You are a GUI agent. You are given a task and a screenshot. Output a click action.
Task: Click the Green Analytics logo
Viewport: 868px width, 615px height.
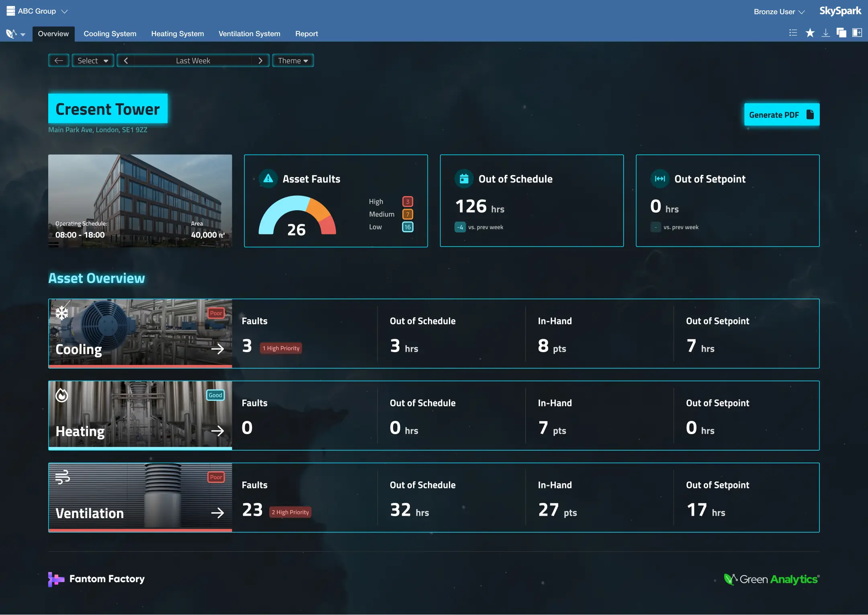771,579
